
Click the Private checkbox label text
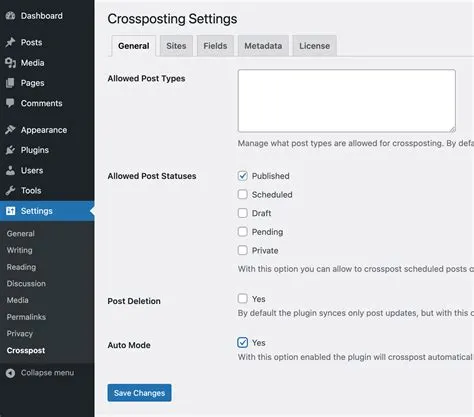click(x=265, y=251)
